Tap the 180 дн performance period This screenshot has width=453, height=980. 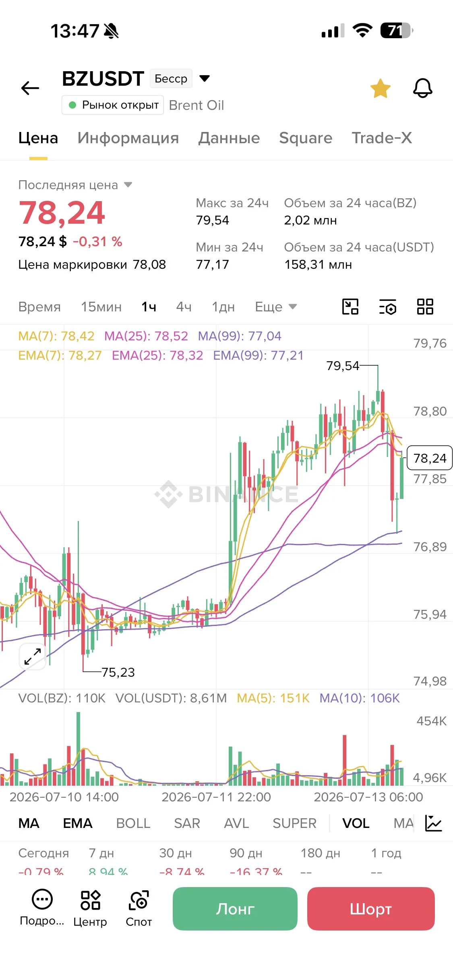point(321,853)
